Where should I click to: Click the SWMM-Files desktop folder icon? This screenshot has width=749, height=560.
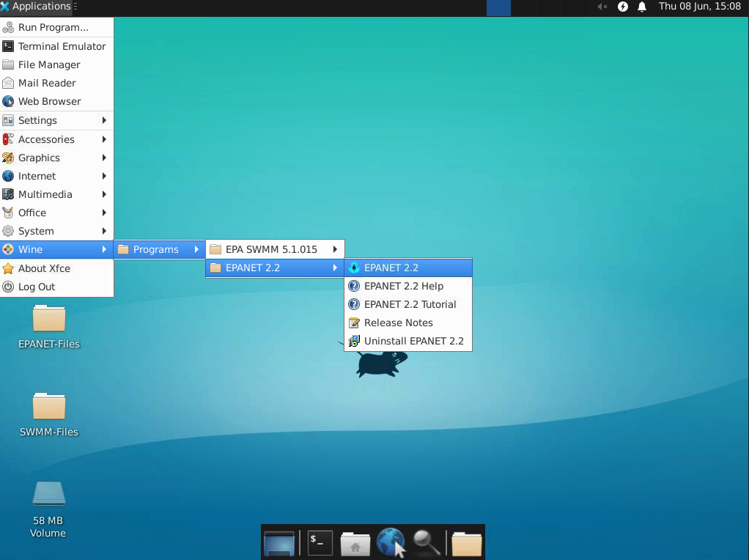pos(48,407)
